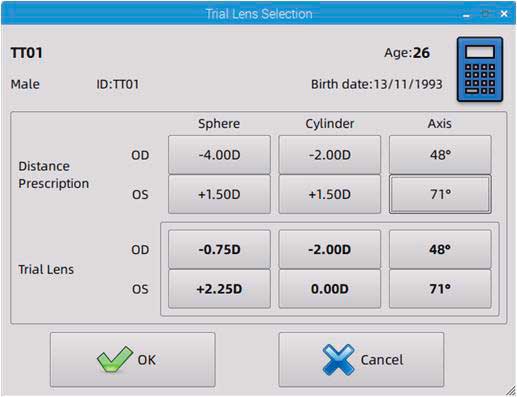This screenshot has width=517, height=397.
Task: Click the Distance Prescription label
Action: pos(54,175)
